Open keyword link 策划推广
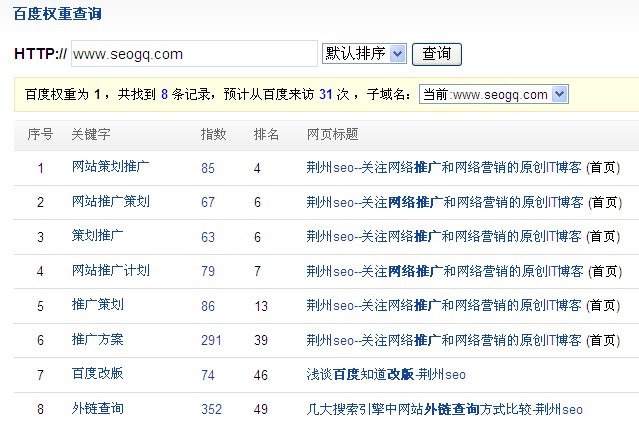Image resolution: width=639 pixels, height=424 pixels. point(97,235)
